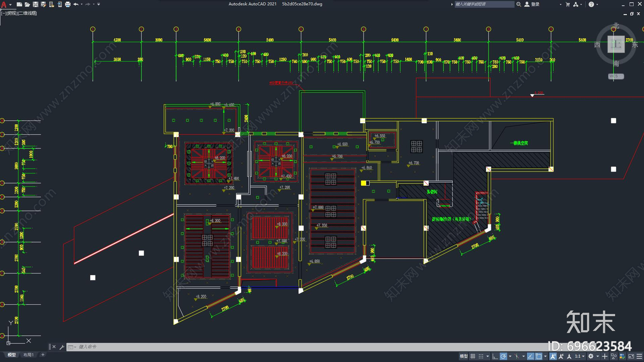Click the viewport controls label 俯视 二维线框

(19, 13)
